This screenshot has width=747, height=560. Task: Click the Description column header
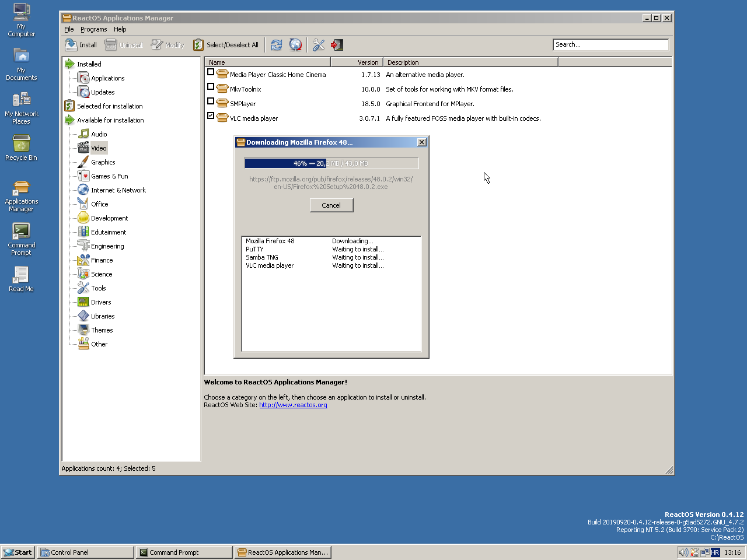[x=470, y=62]
